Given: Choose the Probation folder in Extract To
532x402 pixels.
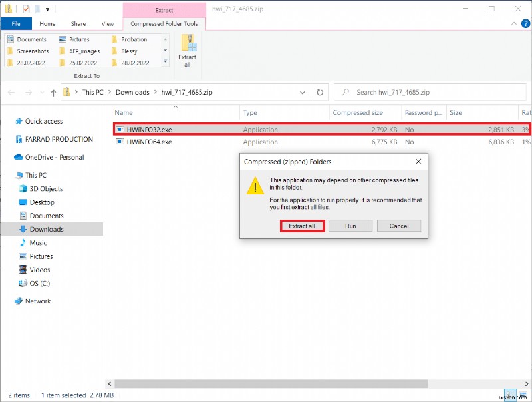Looking at the screenshot, I should (x=133, y=39).
